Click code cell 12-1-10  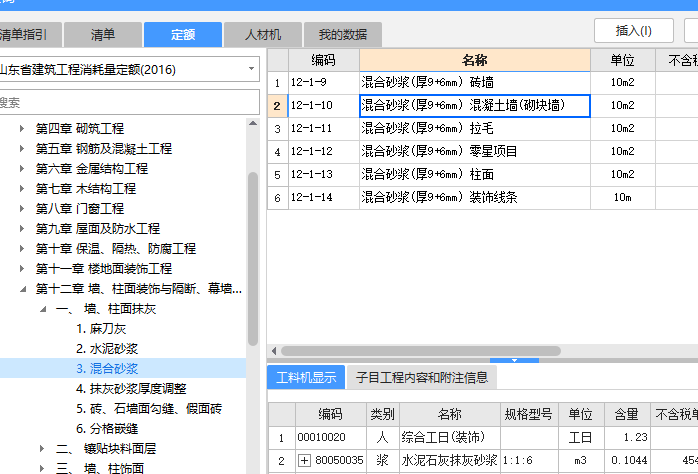click(324, 105)
